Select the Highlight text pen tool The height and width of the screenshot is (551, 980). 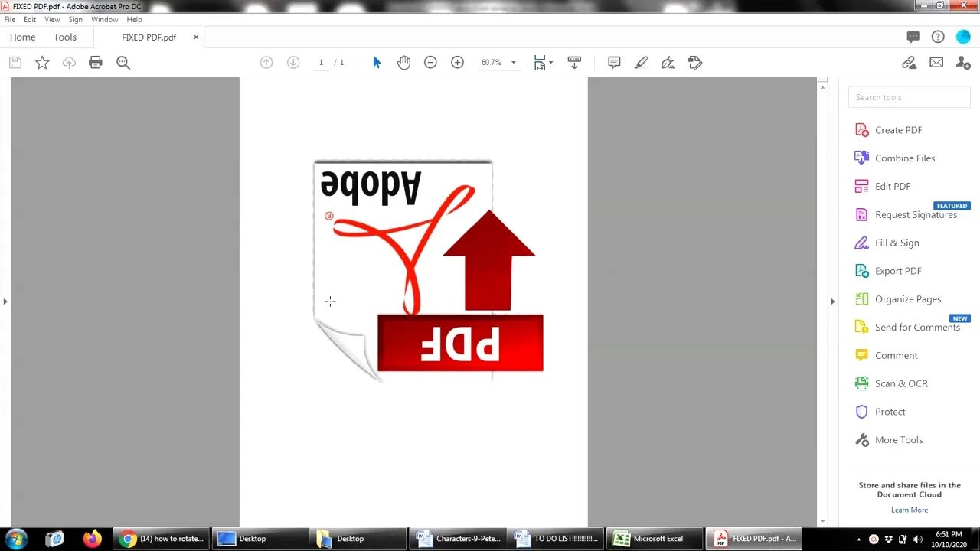coord(642,63)
